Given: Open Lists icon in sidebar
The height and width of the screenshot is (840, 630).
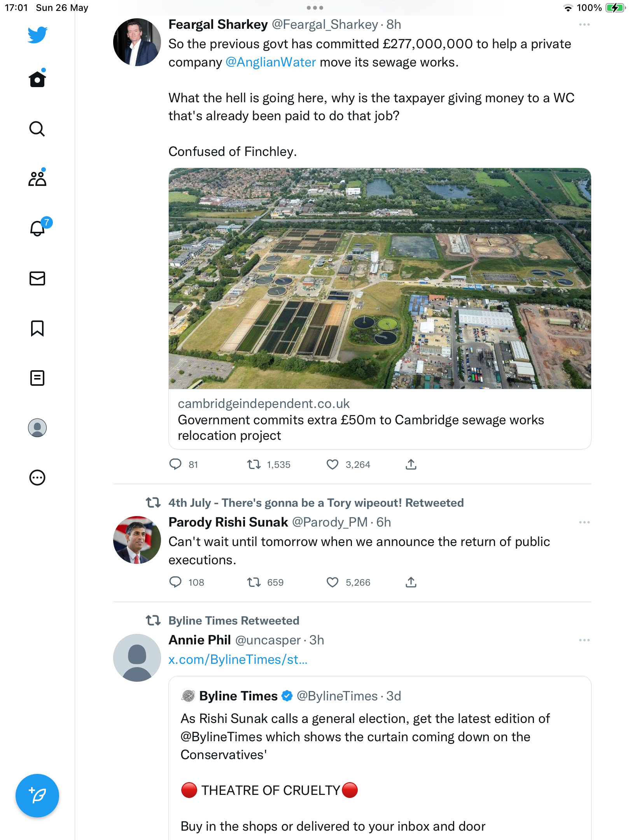Looking at the screenshot, I should [x=37, y=378].
